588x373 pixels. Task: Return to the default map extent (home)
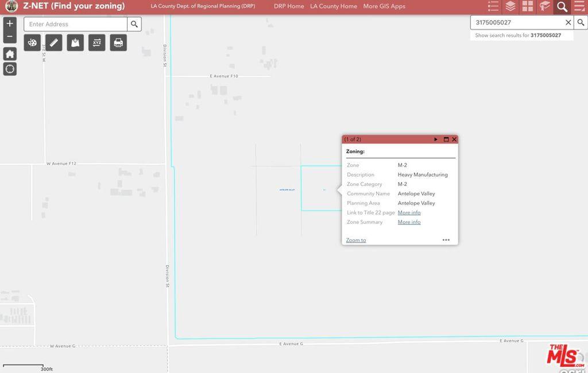click(10, 54)
